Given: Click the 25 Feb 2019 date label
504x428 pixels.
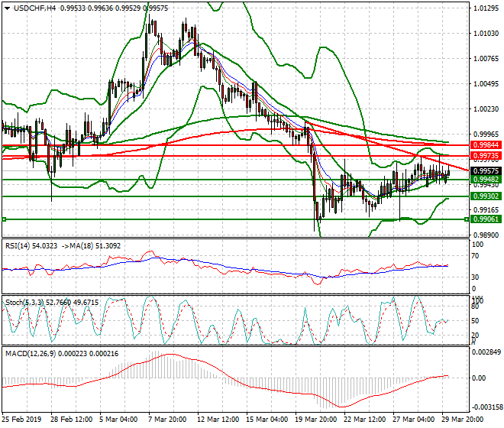Looking at the screenshot, I should pyautogui.click(x=22, y=420).
